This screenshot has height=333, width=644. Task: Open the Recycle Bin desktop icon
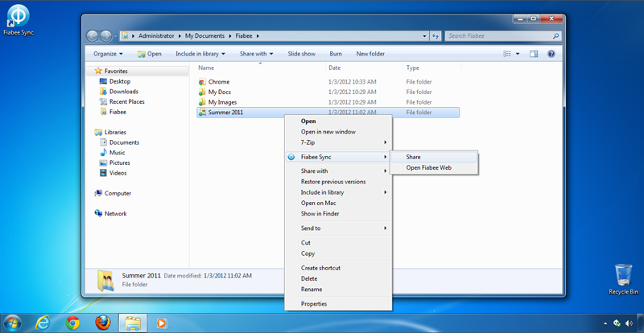[x=623, y=279]
